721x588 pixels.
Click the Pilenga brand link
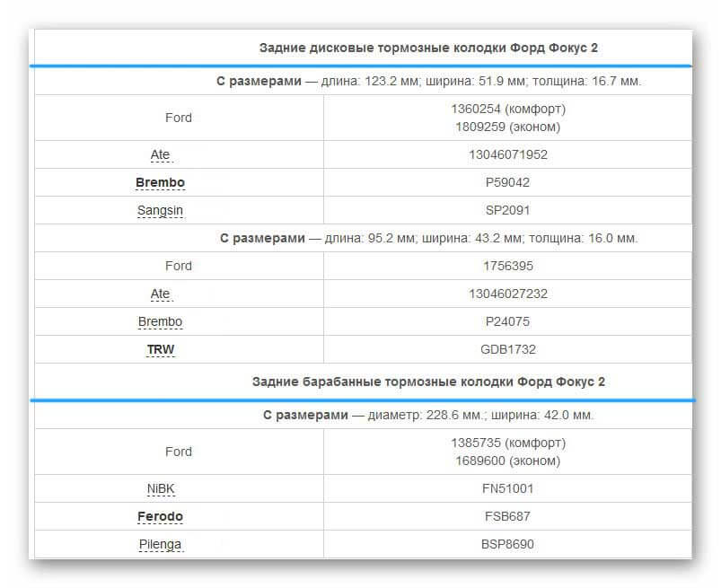160,544
